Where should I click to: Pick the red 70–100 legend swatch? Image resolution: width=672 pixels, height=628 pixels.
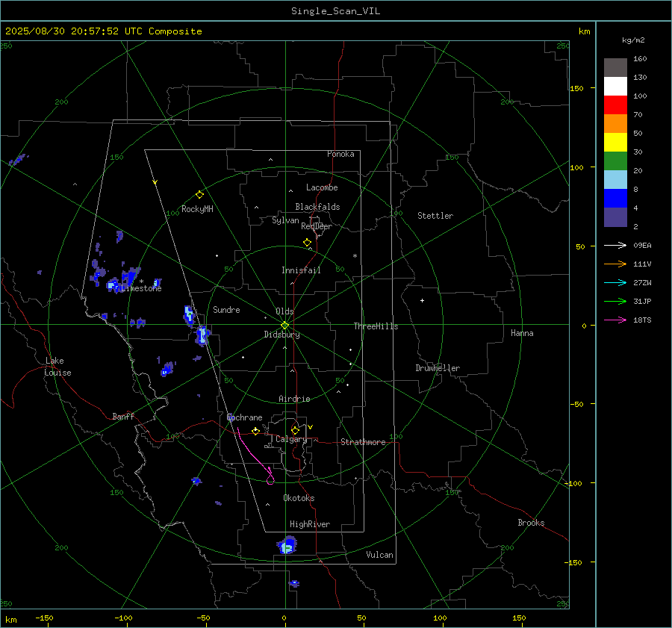[x=615, y=105]
